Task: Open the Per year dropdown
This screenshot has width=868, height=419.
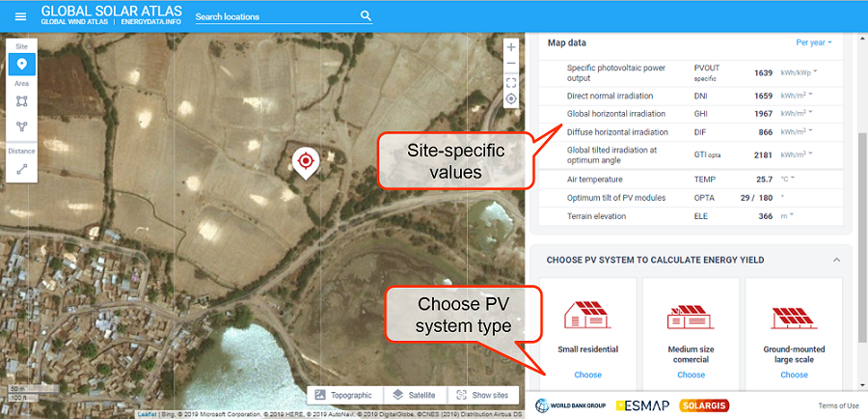Action: pyautogui.click(x=813, y=42)
